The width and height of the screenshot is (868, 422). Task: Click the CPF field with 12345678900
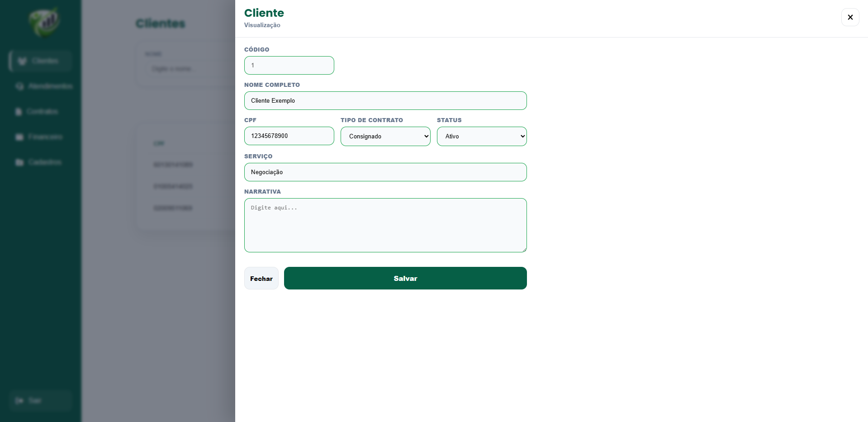coord(289,136)
